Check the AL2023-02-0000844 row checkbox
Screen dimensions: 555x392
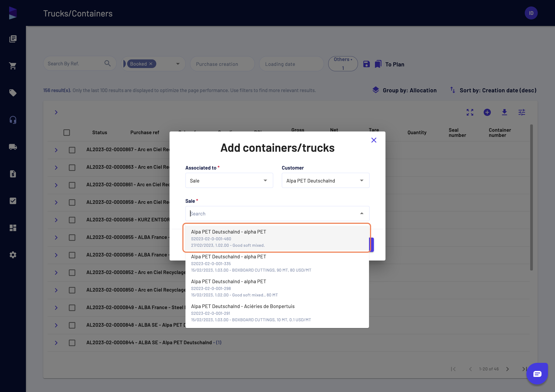[72, 343]
